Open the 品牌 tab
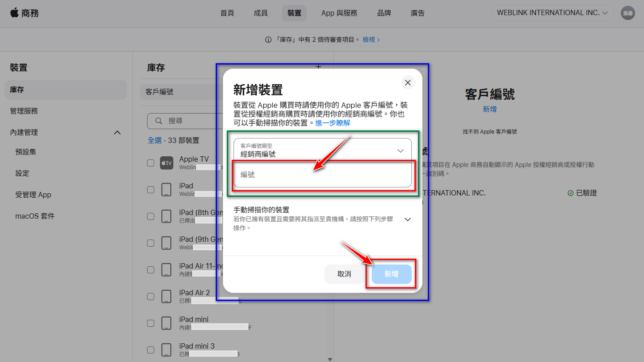Screen dimensions: 644x362 tap(384, 13)
